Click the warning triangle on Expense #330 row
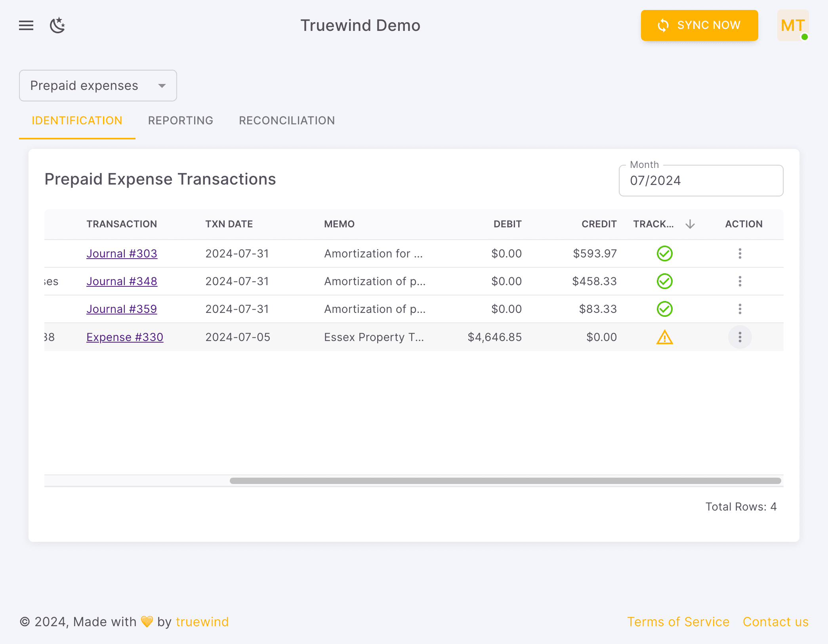 coord(664,337)
